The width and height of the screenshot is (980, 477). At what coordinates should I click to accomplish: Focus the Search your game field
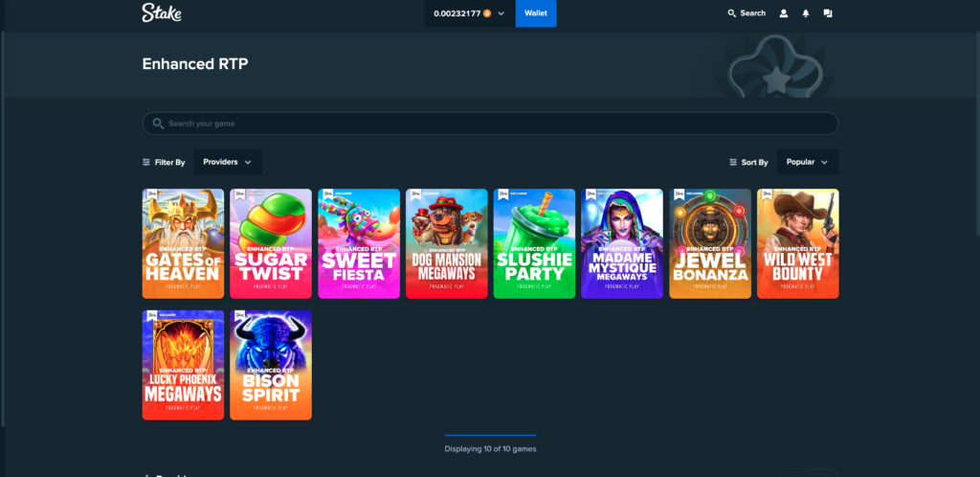490,124
